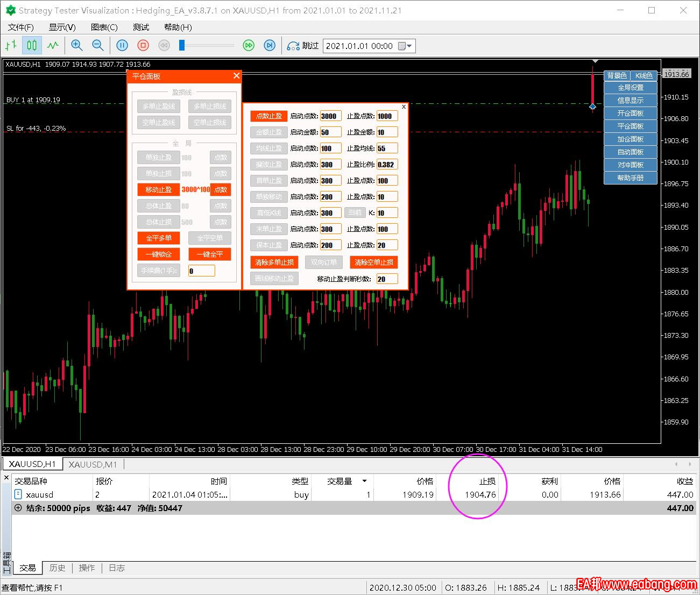This screenshot has width=700, height=595.
Task: Step forward one tick in tester
Action: coord(270,46)
